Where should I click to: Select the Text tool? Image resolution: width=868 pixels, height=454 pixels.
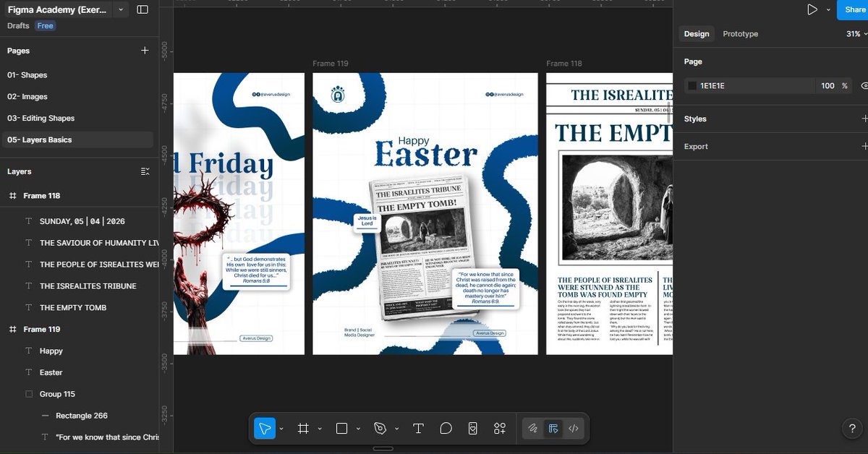[418, 429]
